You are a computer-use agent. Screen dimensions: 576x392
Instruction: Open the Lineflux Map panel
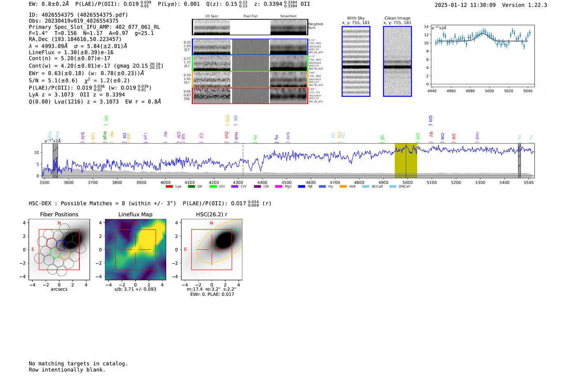[135, 250]
